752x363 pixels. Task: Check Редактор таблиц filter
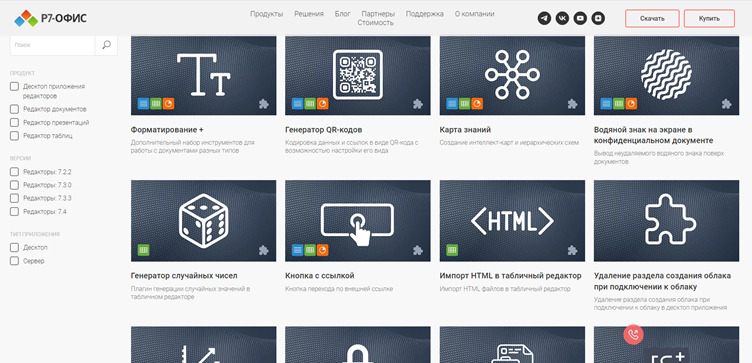(x=14, y=136)
